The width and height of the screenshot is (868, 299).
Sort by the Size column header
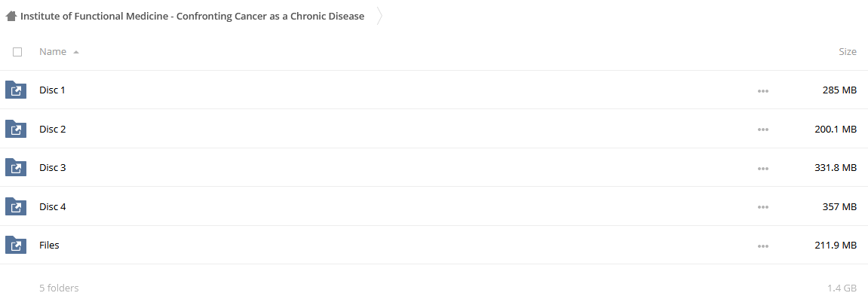pos(848,51)
